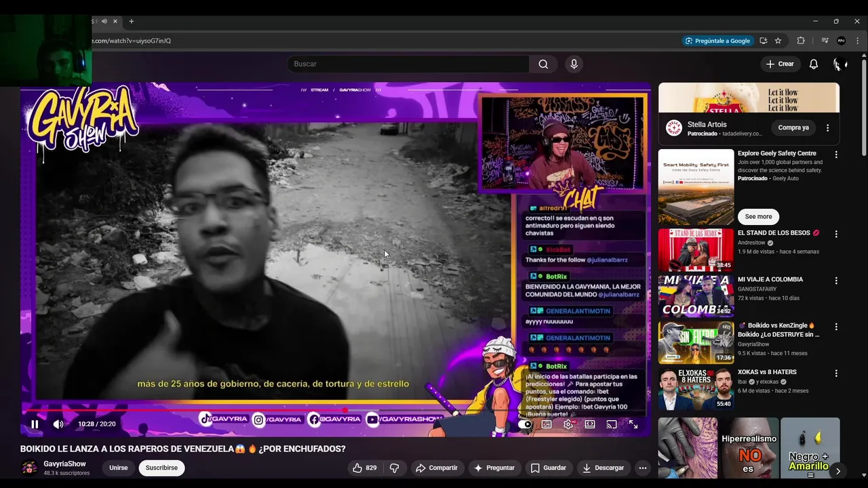Open options for MI VIAJE A COLOMBIA

coord(836,281)
